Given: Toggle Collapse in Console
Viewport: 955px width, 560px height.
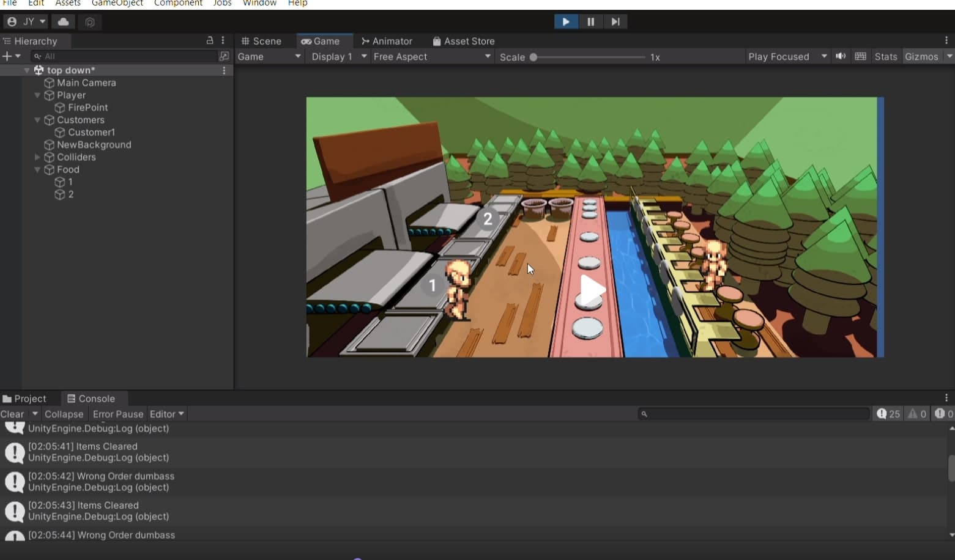Looking at the screenshot, I should [64, 414].
